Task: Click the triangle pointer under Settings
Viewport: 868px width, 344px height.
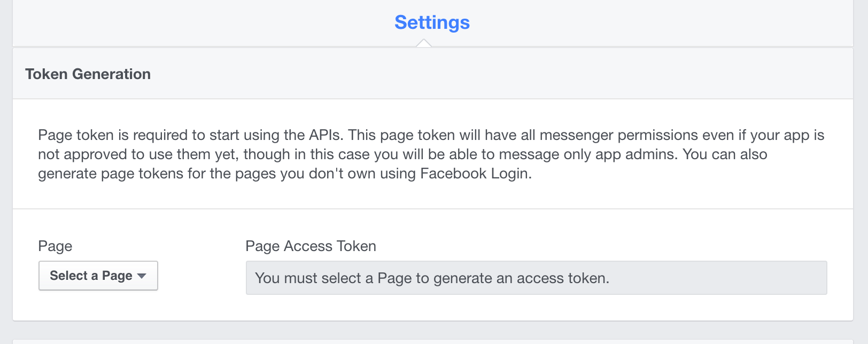Action: point(423,43)
